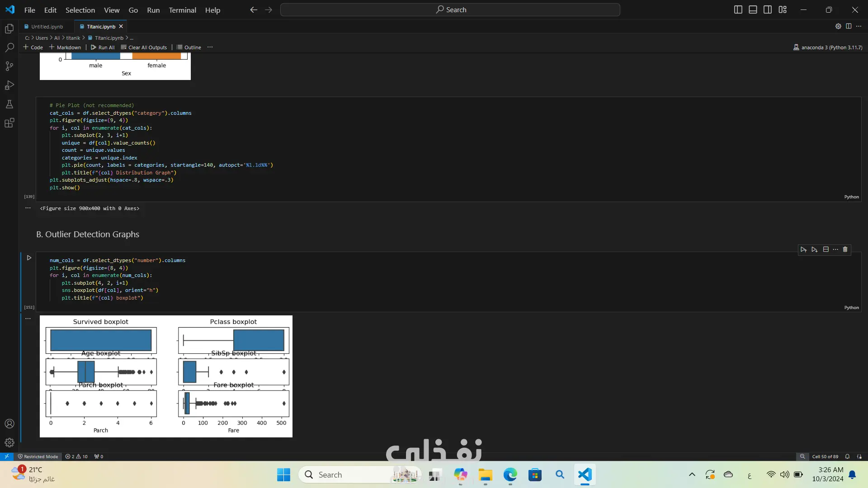Delete the active cell via trash icon

pos(845,249)
